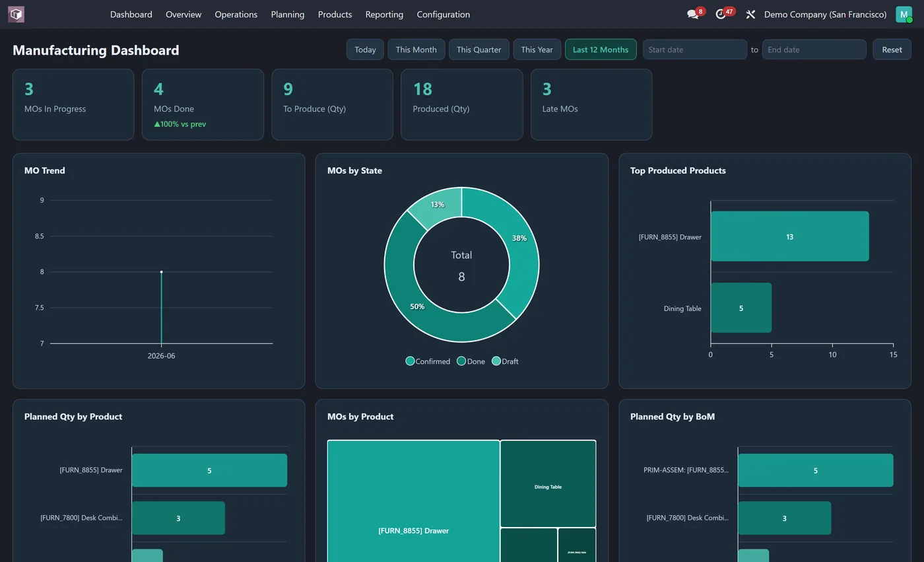The image size is (924, 562).
Task: Switch company via Demo Company (San Francisco)
Action: tap(825, 14)
